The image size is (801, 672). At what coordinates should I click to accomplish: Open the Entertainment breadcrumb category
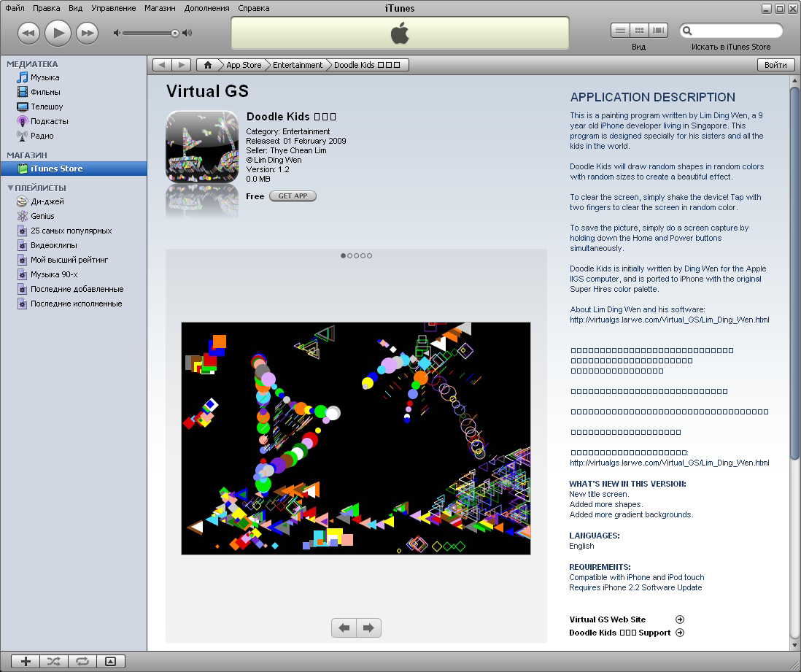tap(298, 65)
